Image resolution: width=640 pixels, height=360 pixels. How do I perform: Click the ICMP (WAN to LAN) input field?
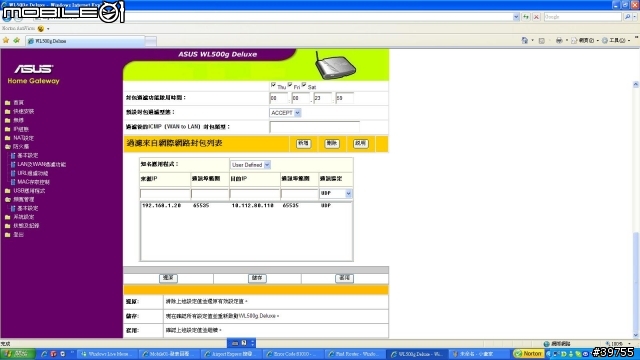point(314,127)
